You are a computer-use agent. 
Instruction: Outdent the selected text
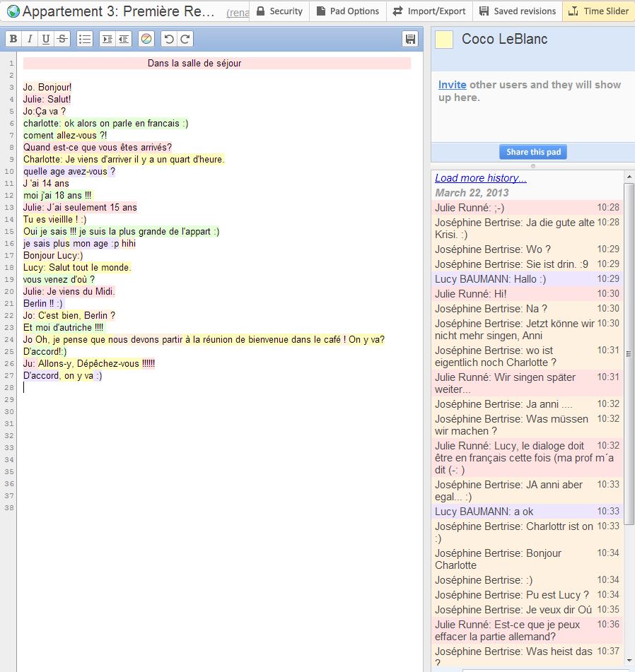point(124,40)
